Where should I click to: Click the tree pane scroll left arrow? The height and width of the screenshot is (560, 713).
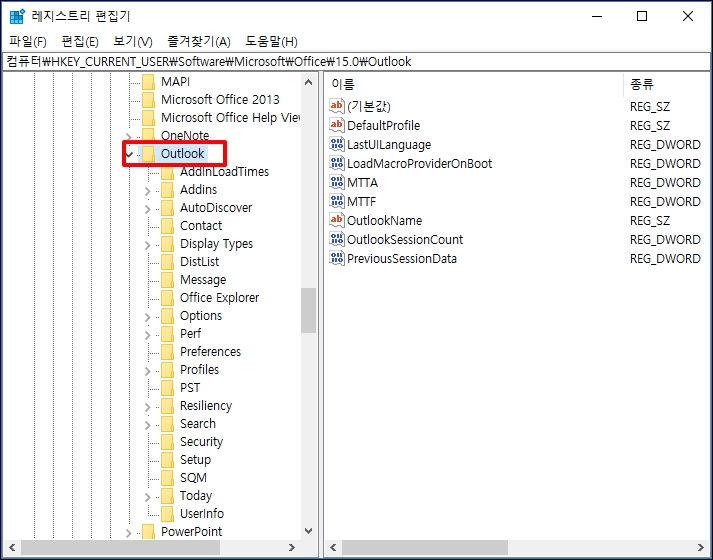[x=12, y=548]
